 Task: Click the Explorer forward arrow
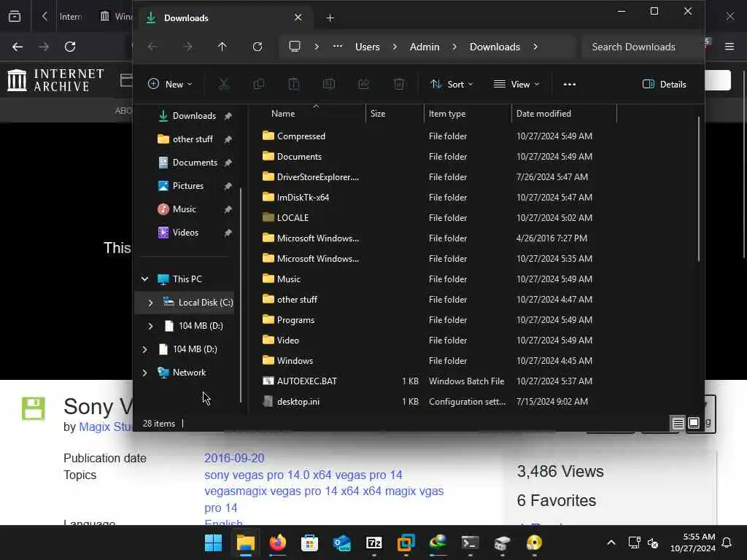click(187, 47)
